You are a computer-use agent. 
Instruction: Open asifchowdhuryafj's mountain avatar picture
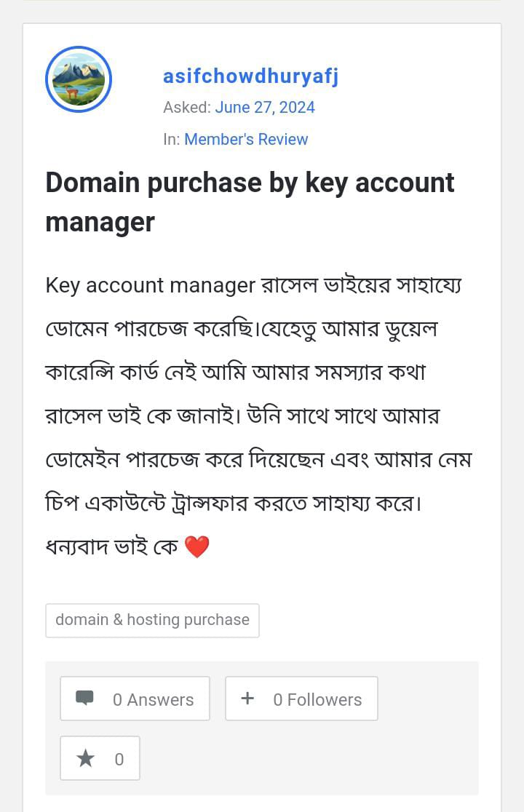tap(79, 79)
